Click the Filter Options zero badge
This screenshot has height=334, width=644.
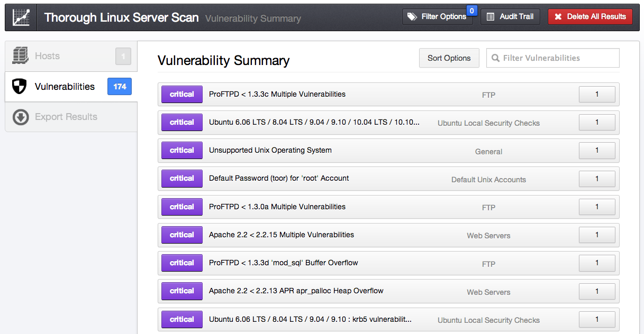[x=471, y=10]
